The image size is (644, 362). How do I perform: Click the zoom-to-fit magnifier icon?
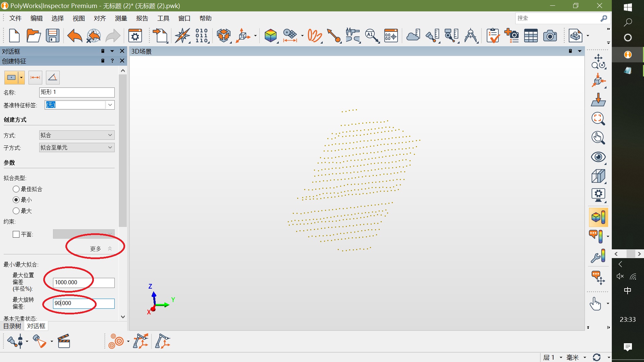click(x=598, y=119)
